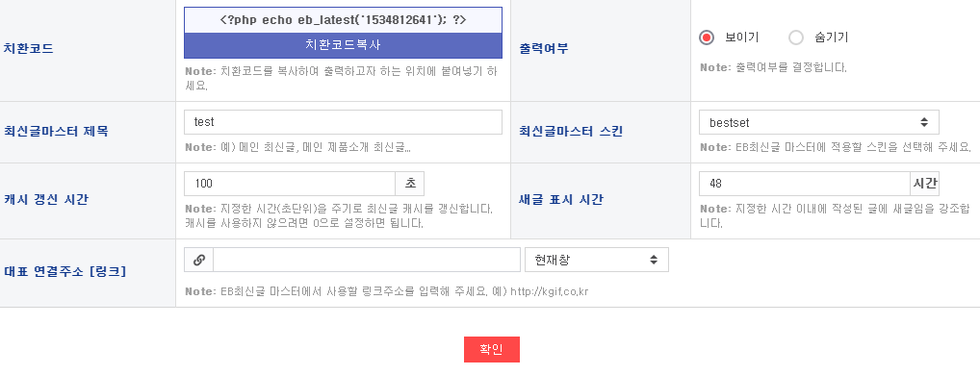The image size is (980, 375).
Task: Copy code with the 치환코드복사 button
Action: point(343,45)
